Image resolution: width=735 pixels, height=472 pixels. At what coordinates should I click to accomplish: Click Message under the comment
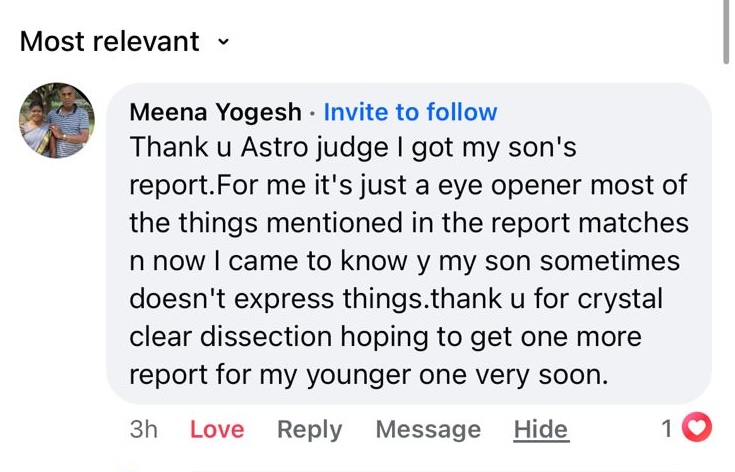[428, 429]
